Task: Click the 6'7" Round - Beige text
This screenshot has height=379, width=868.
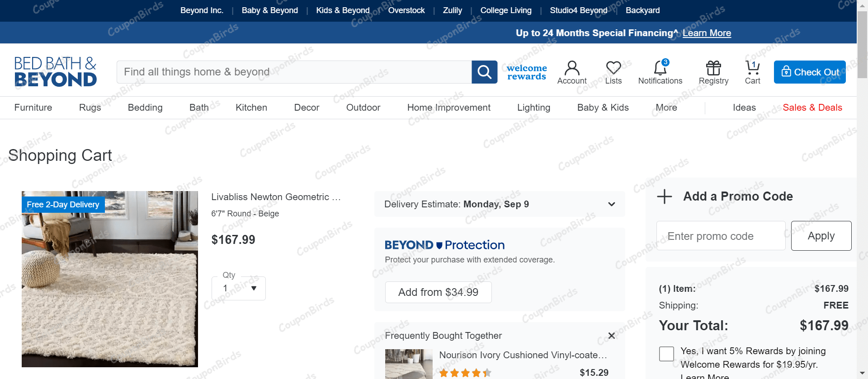Action: click(245, 214)
